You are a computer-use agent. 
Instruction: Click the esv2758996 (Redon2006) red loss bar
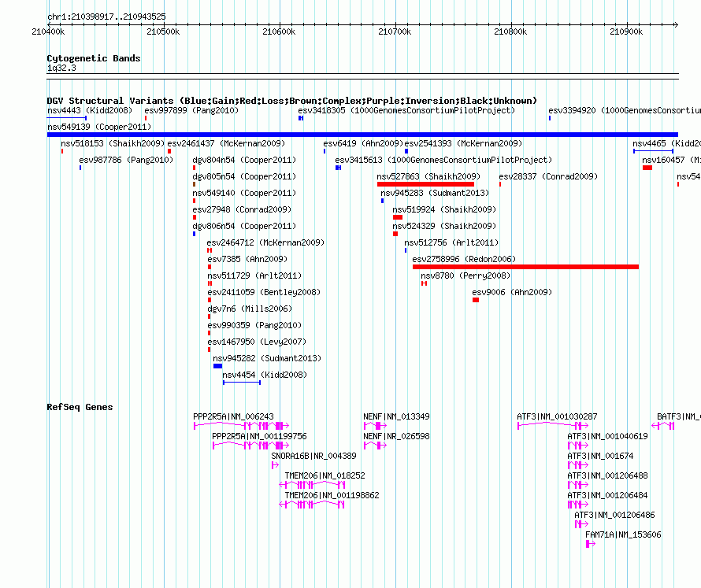pyautogui.click(x=526, y=267)
